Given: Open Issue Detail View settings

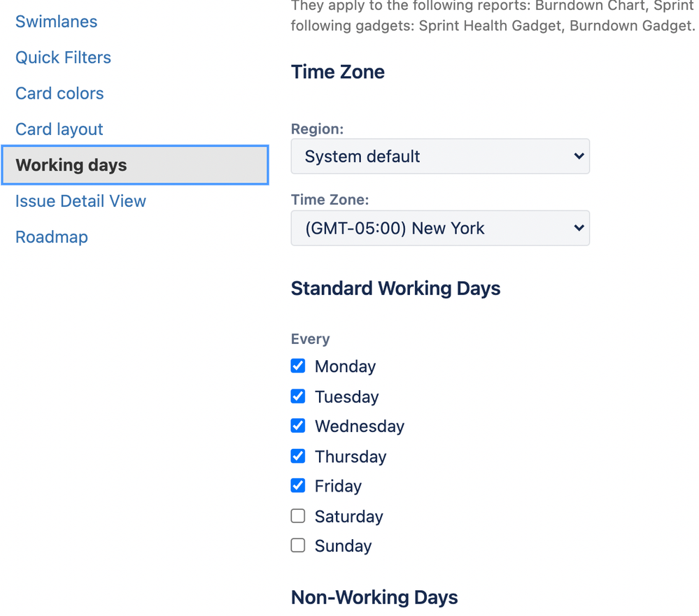Looking at the screenshot, I should click(x=80, y=201).
